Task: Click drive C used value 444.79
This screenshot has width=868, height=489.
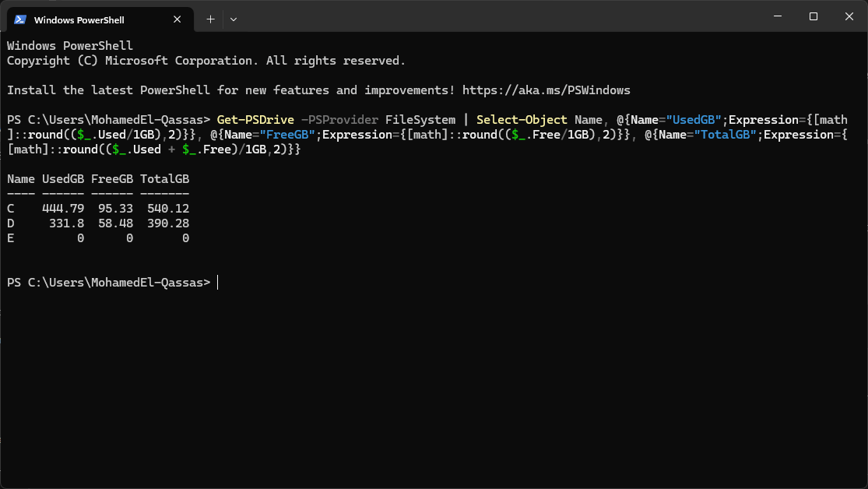Action: point(63,209)
